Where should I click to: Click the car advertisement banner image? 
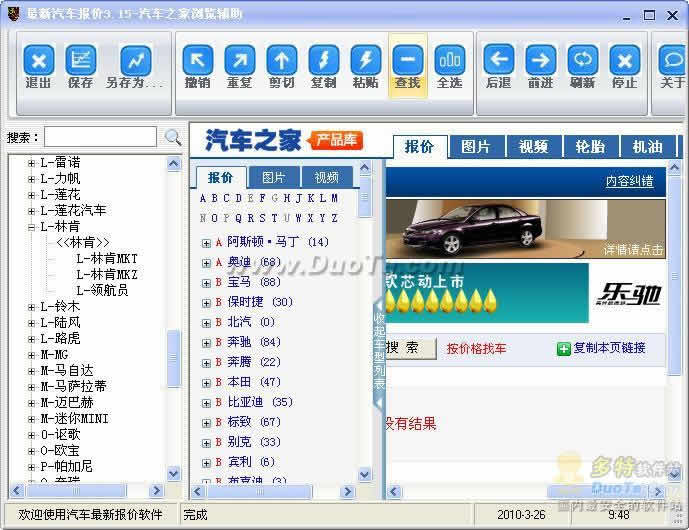tap(526, 229)
